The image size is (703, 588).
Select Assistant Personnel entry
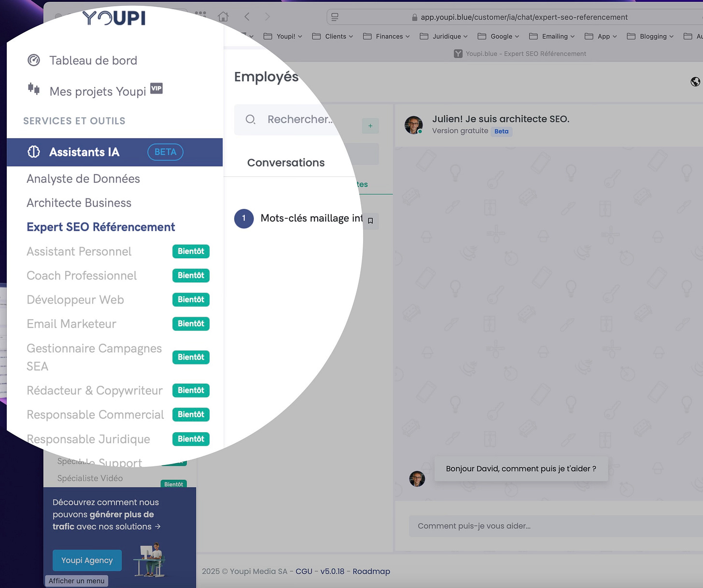coord(79,252)
